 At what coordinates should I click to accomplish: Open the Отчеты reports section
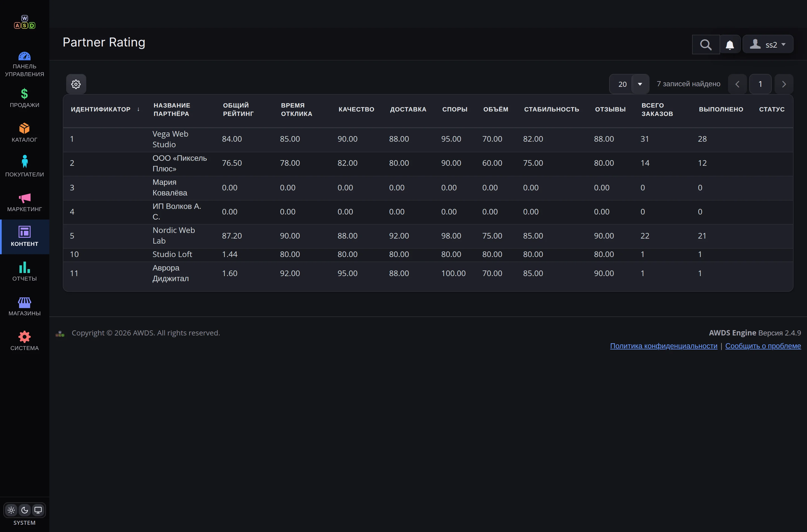coord(24,271)
